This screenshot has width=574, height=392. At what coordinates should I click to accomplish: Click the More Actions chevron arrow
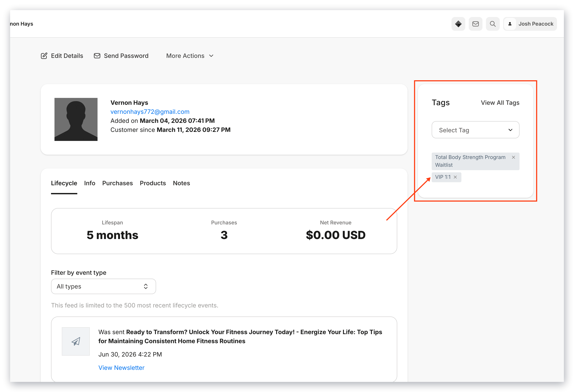point(211,56)
